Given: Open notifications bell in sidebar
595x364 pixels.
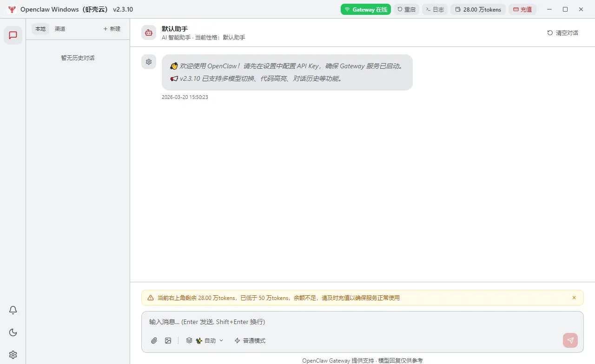Looking at the screenshot, I should (13, 310).
